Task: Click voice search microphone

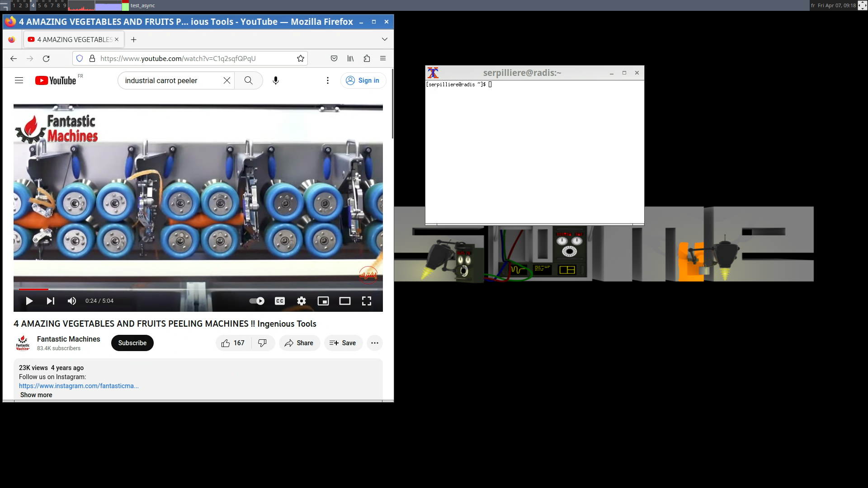Action: coord(276,80)
